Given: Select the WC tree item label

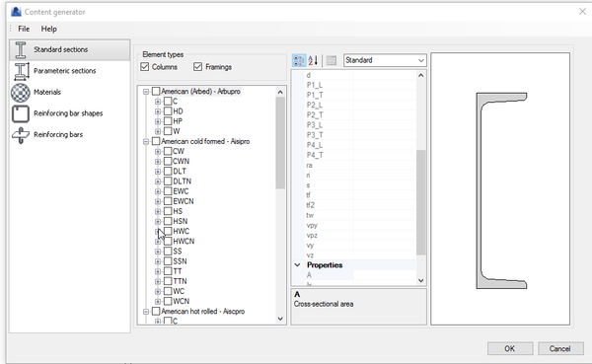Looking at the screenshot, I should coord(179,291).
